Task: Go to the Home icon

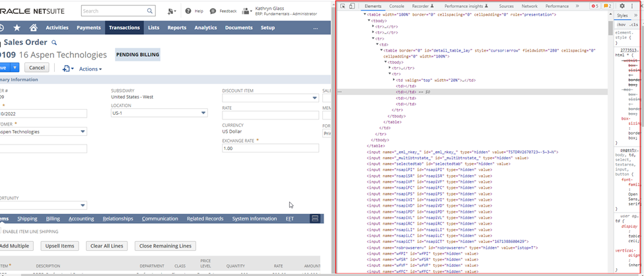Action: pos(34,28)
